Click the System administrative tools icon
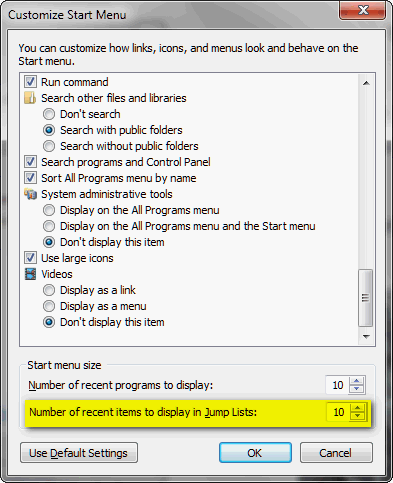 30,194
